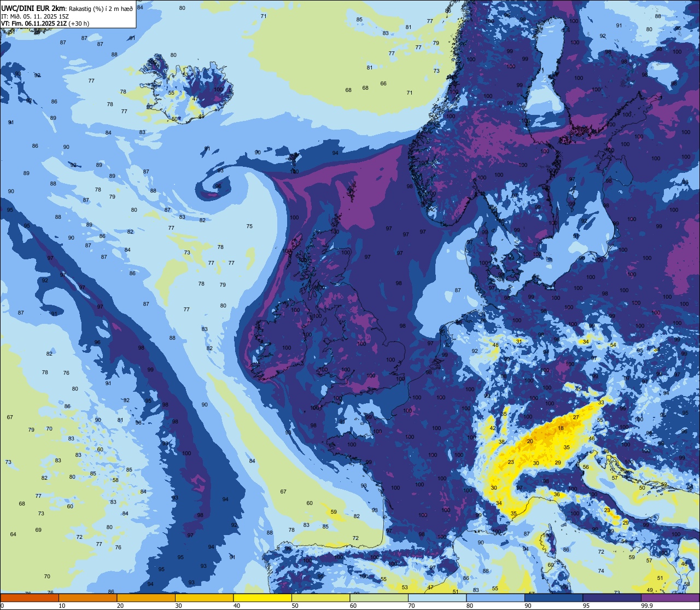Click the 'UWC/DINI EUR 2km' title text
The height and width of the screenshot is (610, 700).
tap(33, 8)
